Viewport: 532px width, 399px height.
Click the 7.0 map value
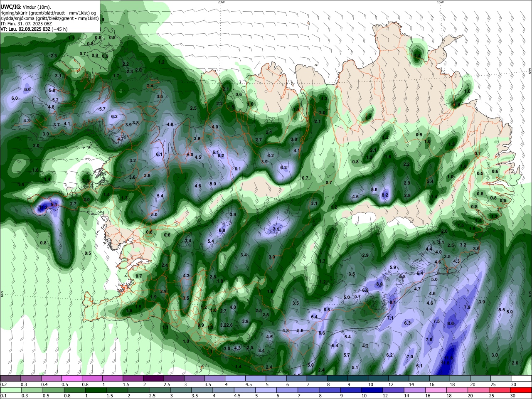(410, 357)
